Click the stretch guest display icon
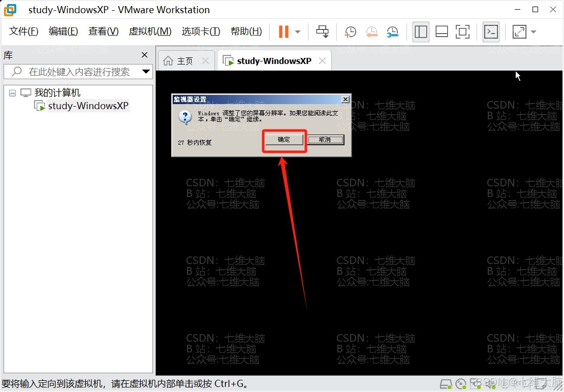Screen dimensions: 564x392 [x=519, y=31]
